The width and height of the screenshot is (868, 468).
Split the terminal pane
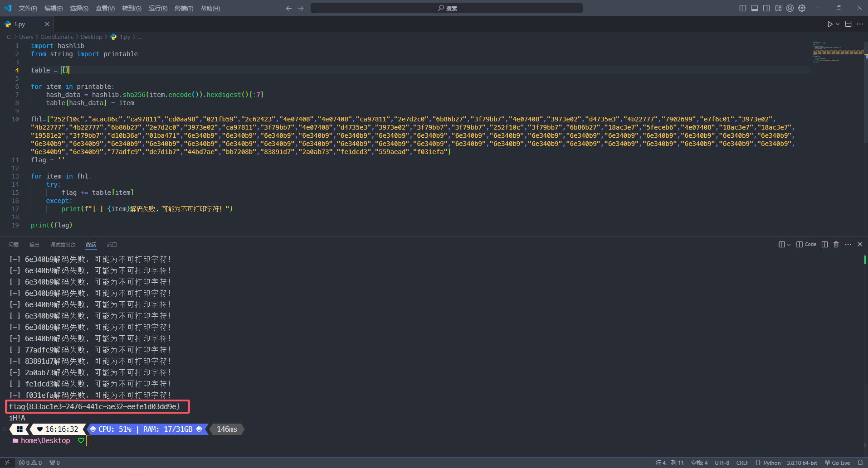(x=824, y=245)
